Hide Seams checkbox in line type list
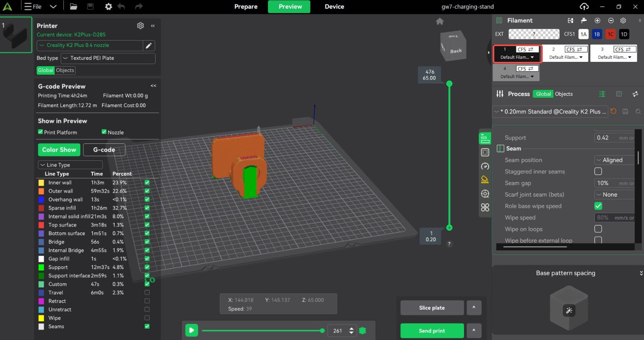The width and height of the screenshot is (644, 340). pyautogui.click(x=147, y=326)
